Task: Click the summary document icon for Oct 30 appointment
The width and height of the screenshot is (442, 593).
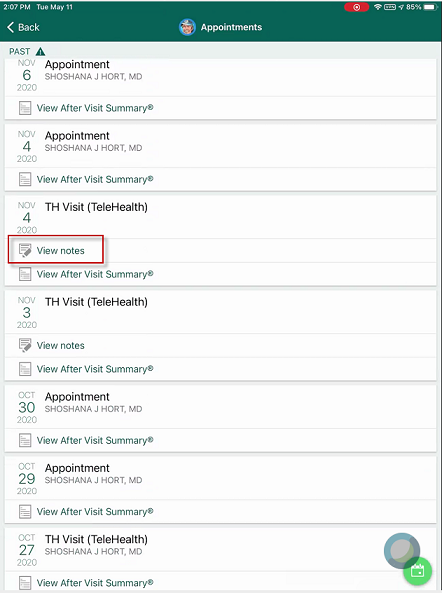Action: click(x=25, y=440)
